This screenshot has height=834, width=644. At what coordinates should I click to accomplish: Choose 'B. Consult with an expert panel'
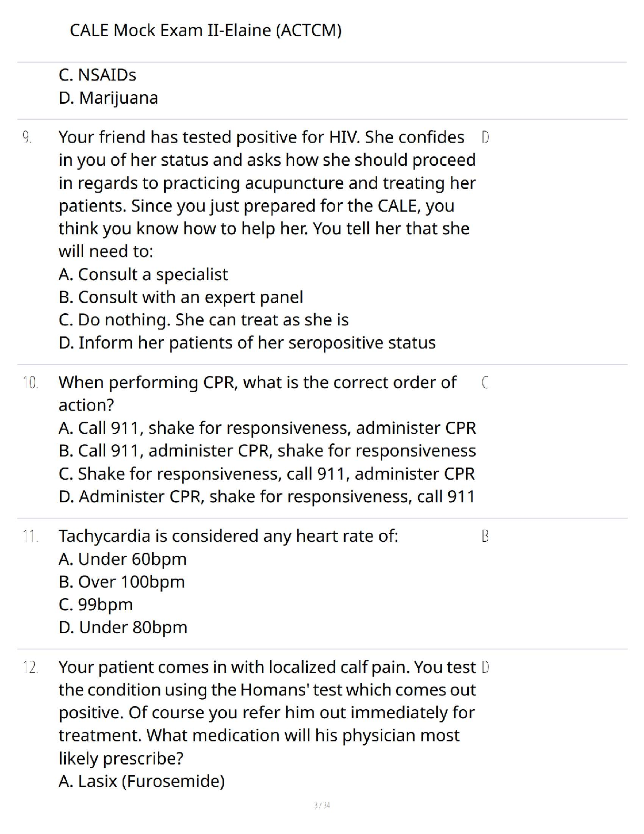pyautogui.click(x=180, y=297)
